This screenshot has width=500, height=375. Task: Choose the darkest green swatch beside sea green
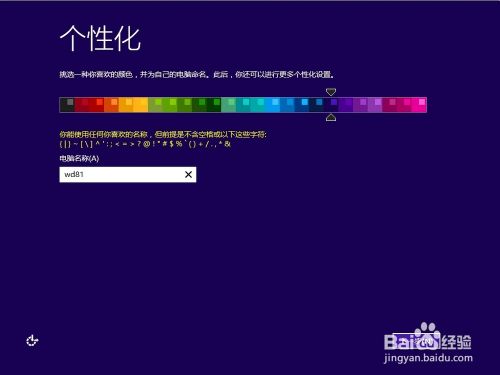coord(214,105)
